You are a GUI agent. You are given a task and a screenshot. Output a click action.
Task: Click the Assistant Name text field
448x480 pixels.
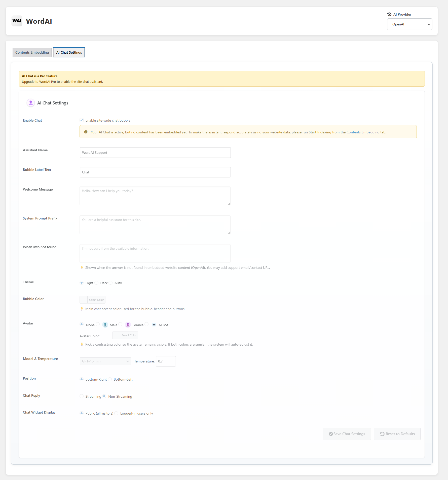(x=155, y=153)
